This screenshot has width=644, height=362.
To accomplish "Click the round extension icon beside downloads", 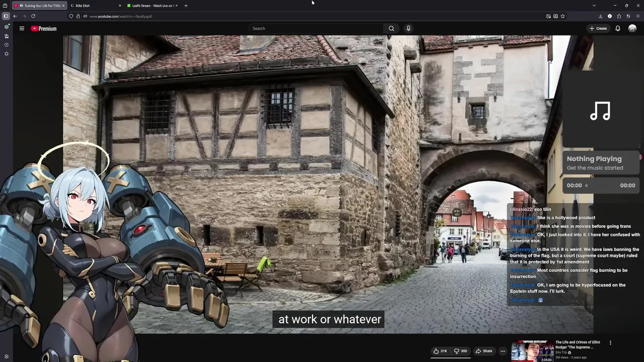I will click(610, 16).
